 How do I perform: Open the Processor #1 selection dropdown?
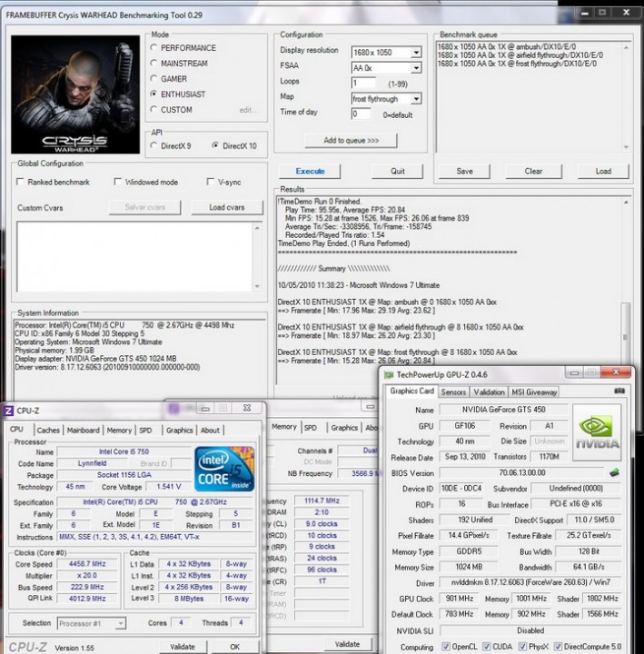(120, 623)
